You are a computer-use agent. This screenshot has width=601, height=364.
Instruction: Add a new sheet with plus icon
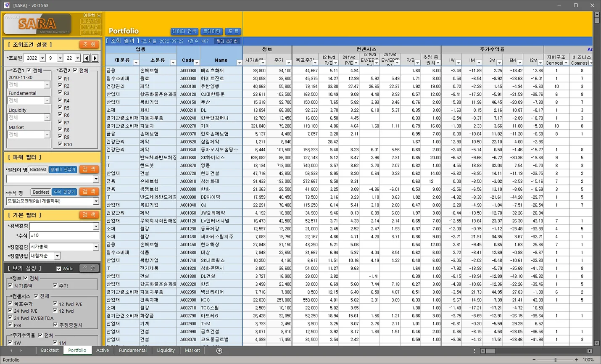(x=219, y=351)
